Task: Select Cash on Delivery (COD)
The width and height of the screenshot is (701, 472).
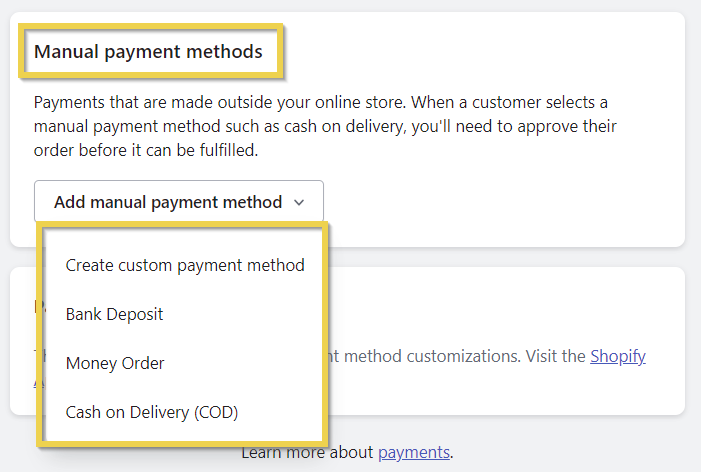Action: point(152,411)
